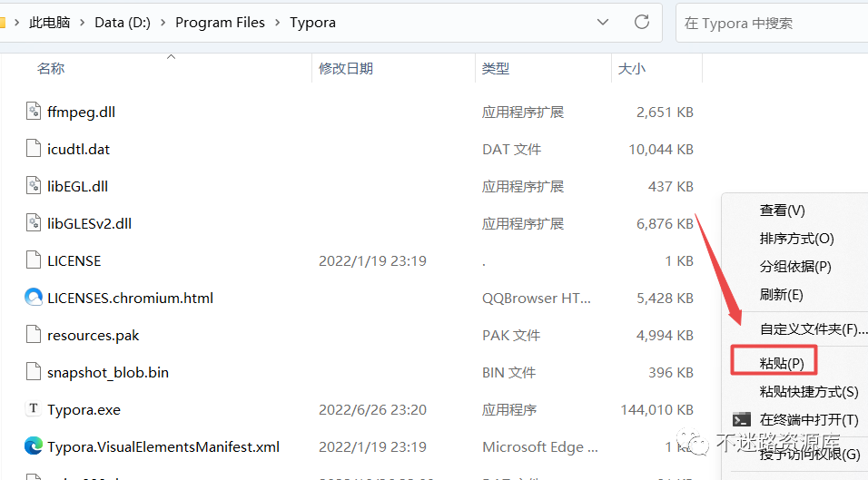The image size is (868, 480).
Task: Expand the chevron after 此电脑 in the path
Action: tap(82, 23)
